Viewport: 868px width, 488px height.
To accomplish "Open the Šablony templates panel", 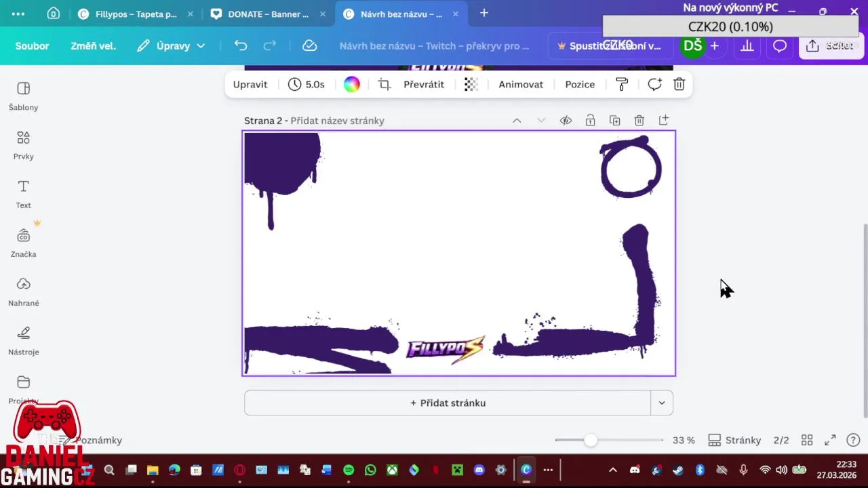I will 23,96.
